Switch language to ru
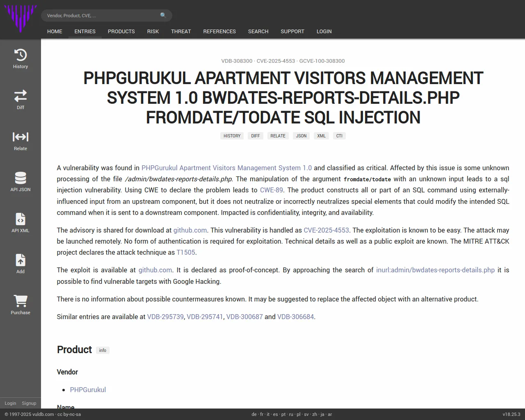 point(291,414)
